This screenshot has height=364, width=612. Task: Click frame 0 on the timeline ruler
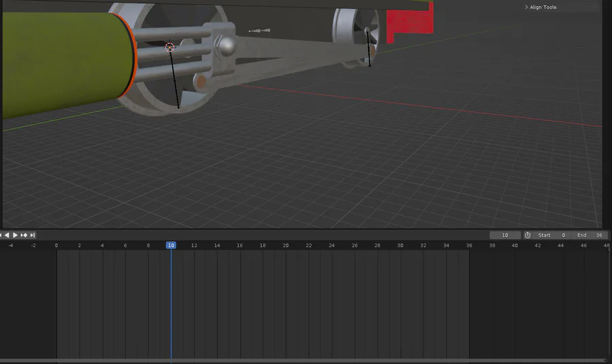pyautogui.click(x=56, y=245)
